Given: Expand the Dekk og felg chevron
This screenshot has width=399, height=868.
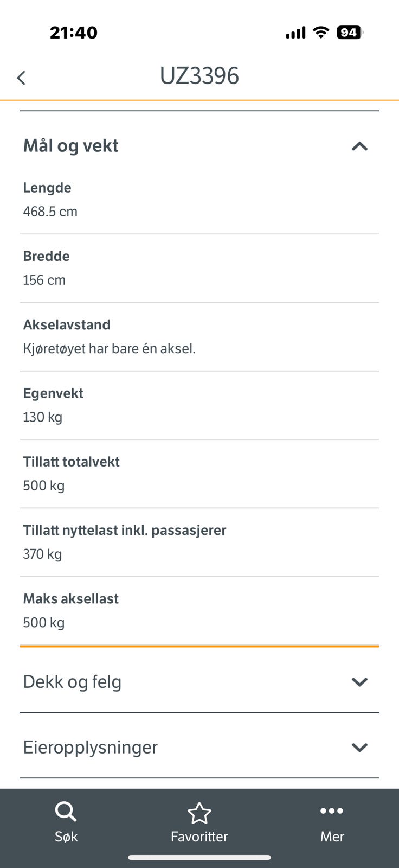Looking at the screenshot, I should coord(359,682).
